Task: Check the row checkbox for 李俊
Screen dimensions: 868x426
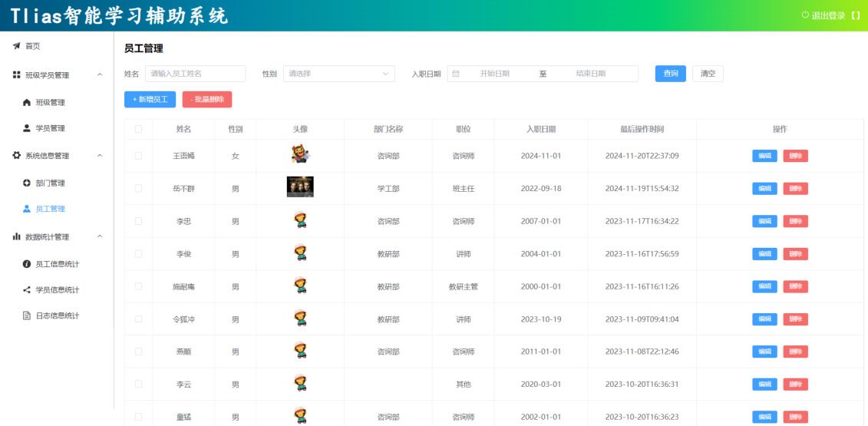Action: 138,254
